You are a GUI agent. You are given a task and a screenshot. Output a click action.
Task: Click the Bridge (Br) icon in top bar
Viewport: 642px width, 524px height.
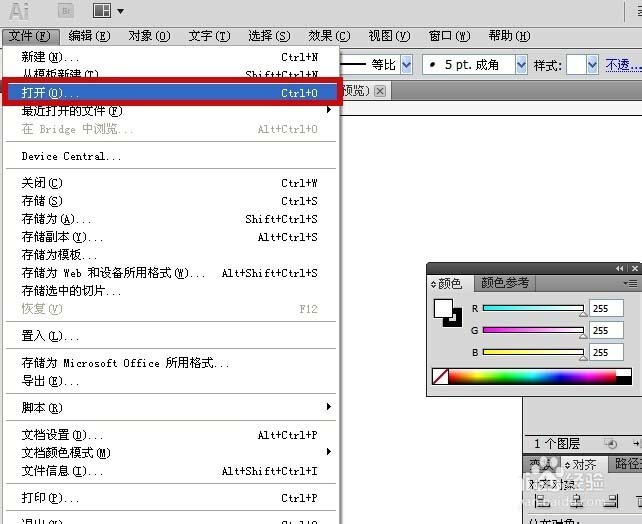click(x=66, y=11)
